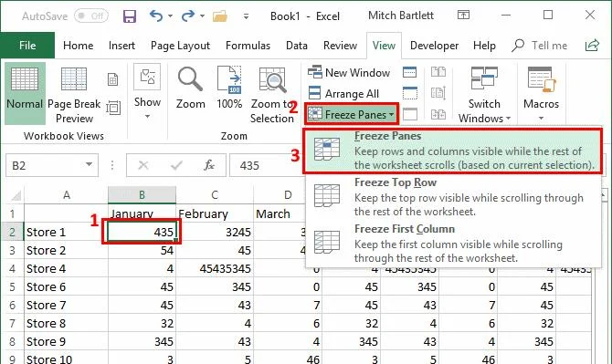This screenshot has width=612, height=364.
Task: Click cell containing 45435345 in column C
Action: pos(215,268)
